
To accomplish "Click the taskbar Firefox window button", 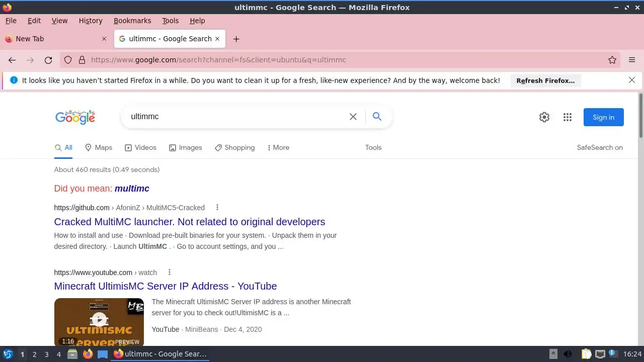I will click(x=160, y=354).
